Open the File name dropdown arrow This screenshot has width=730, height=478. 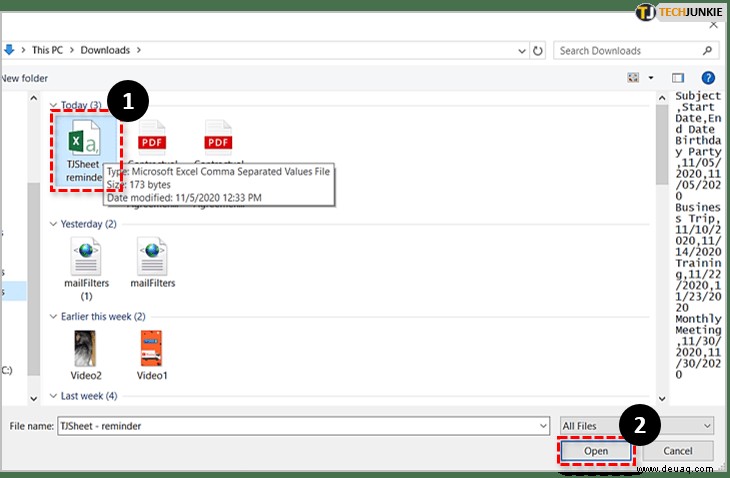[543, 426]
